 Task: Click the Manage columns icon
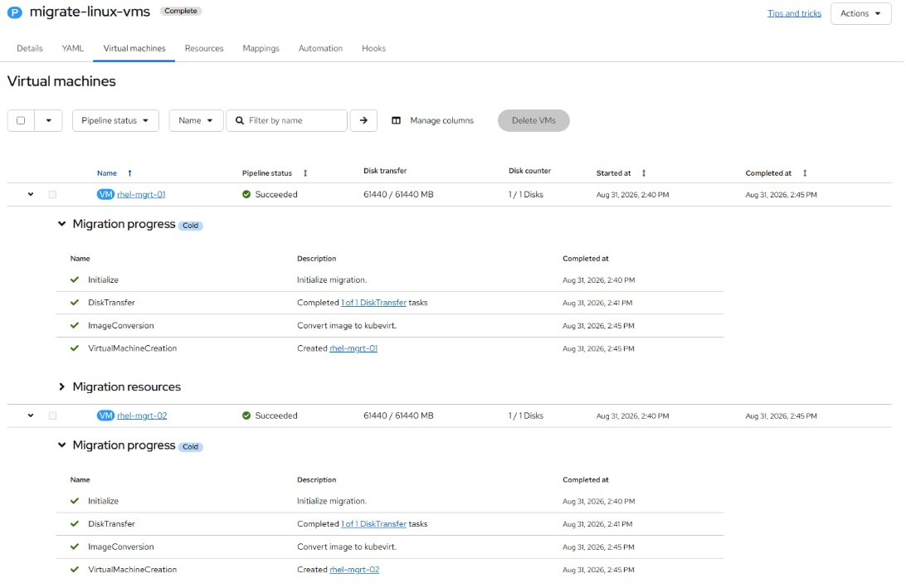point(397,121)
